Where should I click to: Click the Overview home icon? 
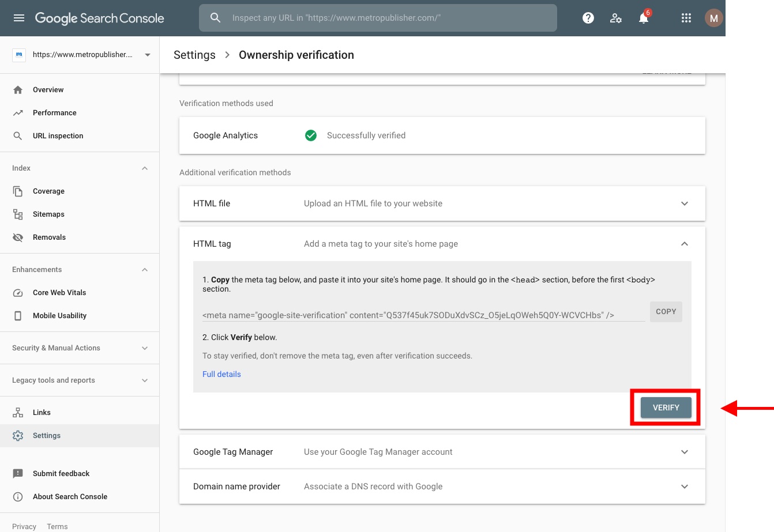coord(18,90)
